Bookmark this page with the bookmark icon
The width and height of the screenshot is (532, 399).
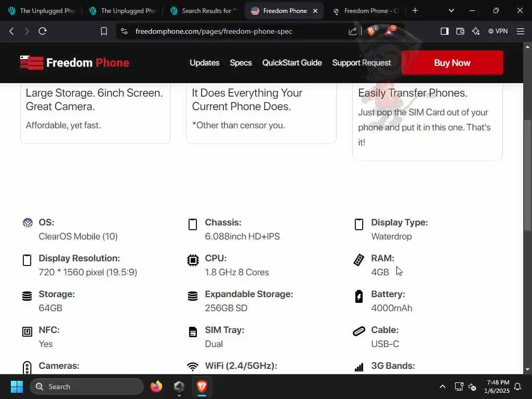click(x=104, y=31)
